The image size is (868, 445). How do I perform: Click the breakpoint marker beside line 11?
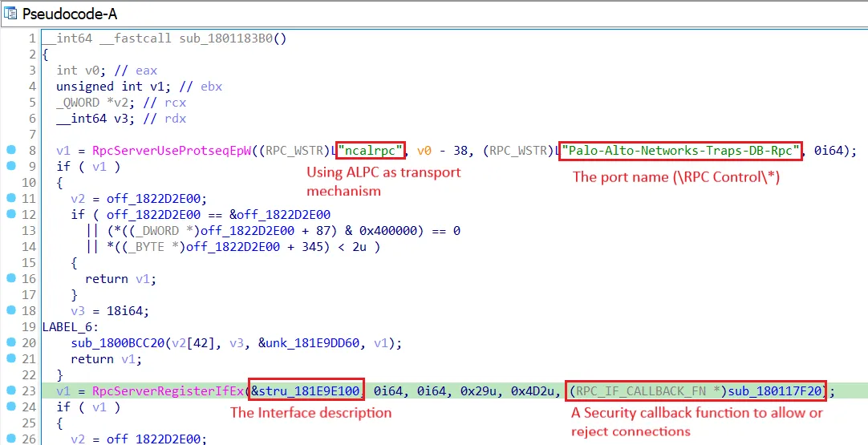(10, 199)
